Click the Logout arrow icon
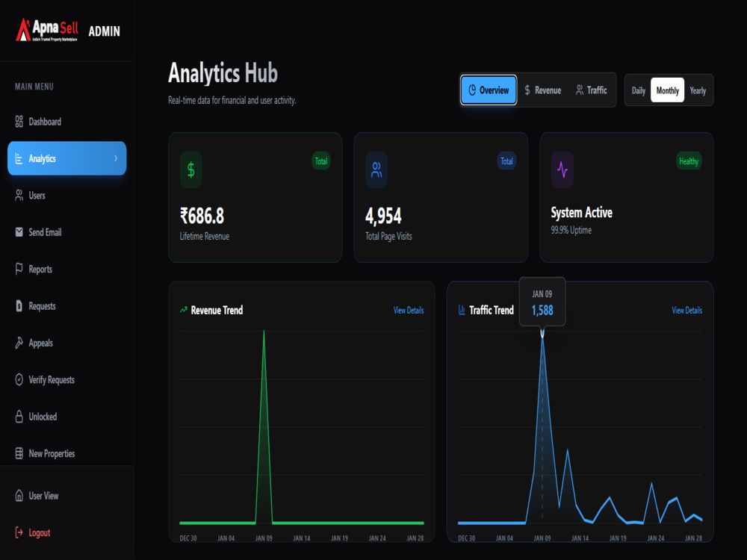Viewport: 747px width, 560px height. (19, 532)
